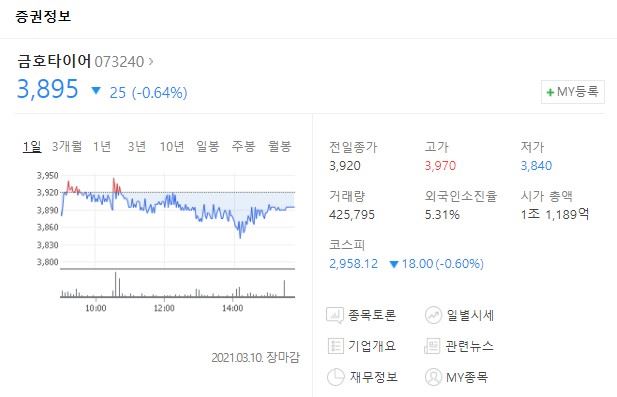Select the 1년 chart tab

[x=102, y=146]
